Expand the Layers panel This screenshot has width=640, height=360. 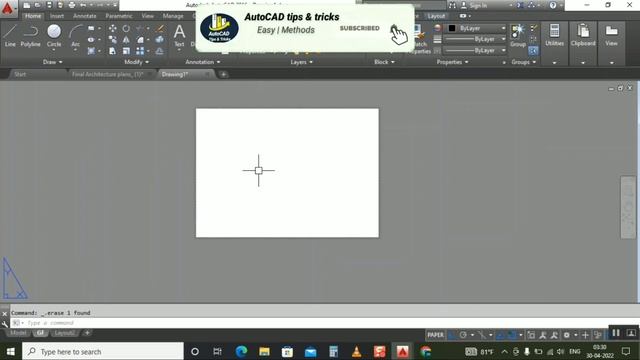[302, 62]
